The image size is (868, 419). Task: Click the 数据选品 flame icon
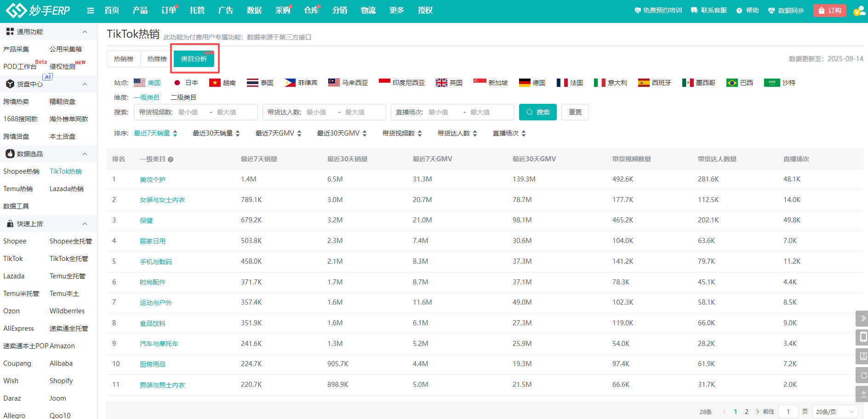click(x=10, y=153)
